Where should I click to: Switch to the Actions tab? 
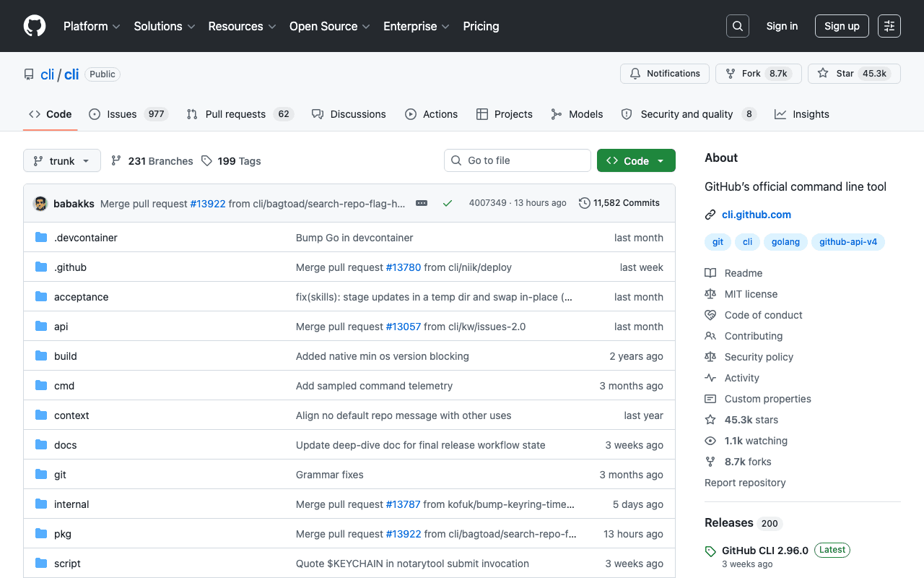point(431,114)
